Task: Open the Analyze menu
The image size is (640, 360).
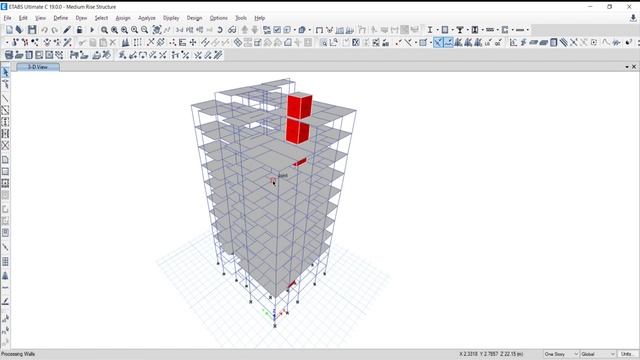Action: tap(147, 18)
